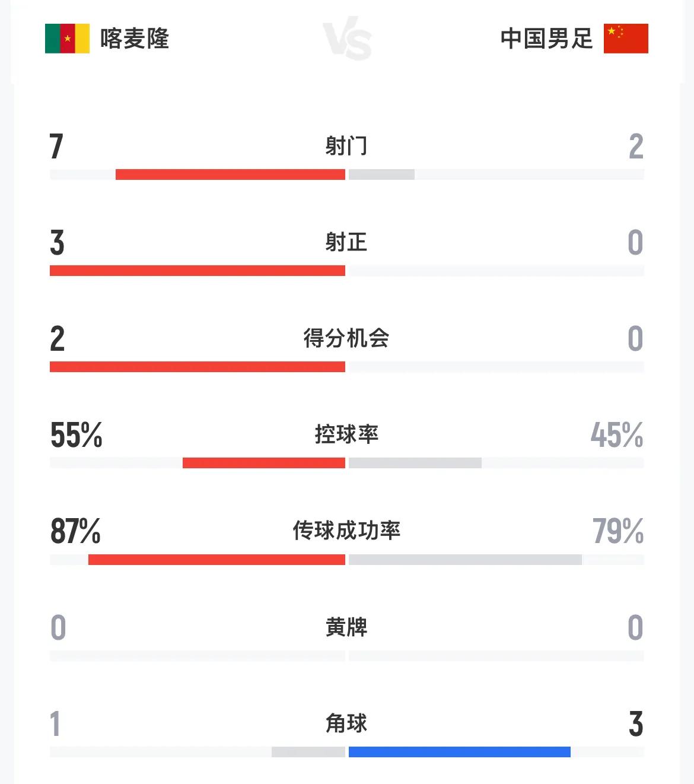Viewport: 694px width, 784px height.
Task: Select the 传球成功率 stat label
Action: (x=346, y=531)
